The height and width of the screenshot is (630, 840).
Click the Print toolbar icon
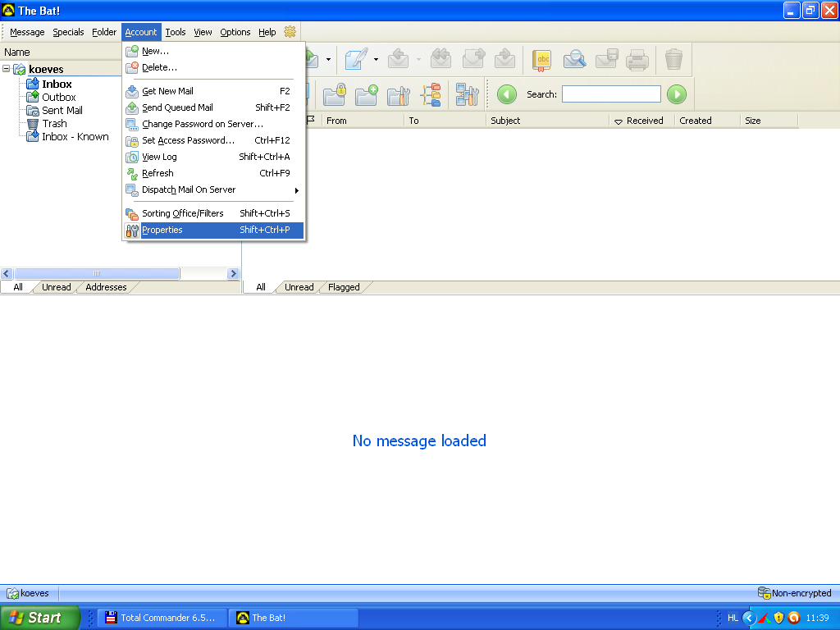coord(637,59)
